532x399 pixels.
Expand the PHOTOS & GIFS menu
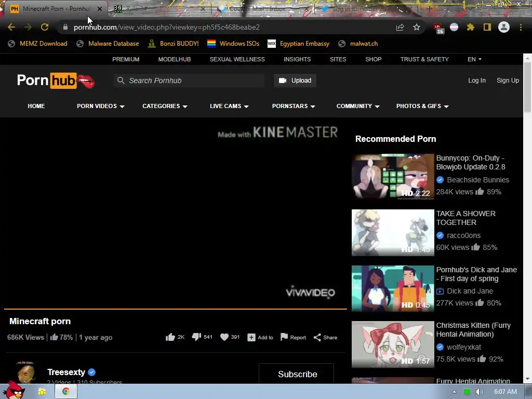422,106
